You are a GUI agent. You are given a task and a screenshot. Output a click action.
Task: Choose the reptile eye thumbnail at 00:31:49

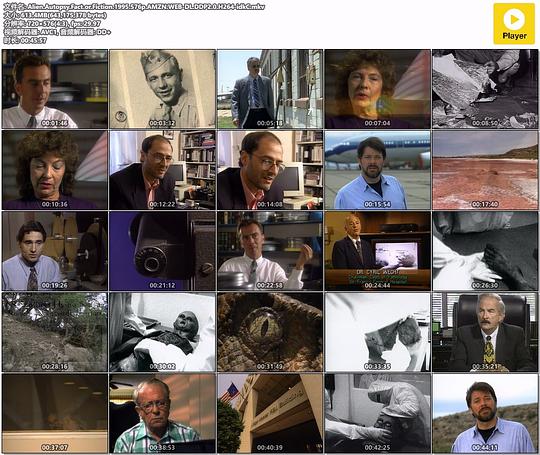[270, 332]
